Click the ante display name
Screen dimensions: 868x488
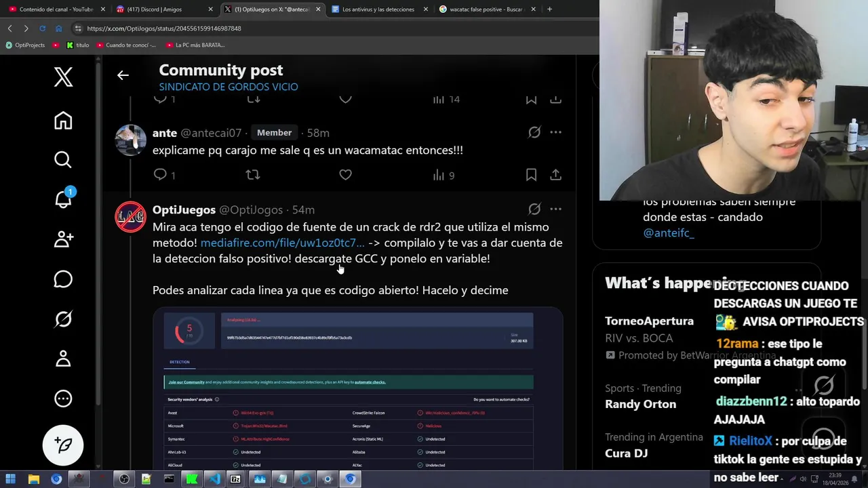165,133
